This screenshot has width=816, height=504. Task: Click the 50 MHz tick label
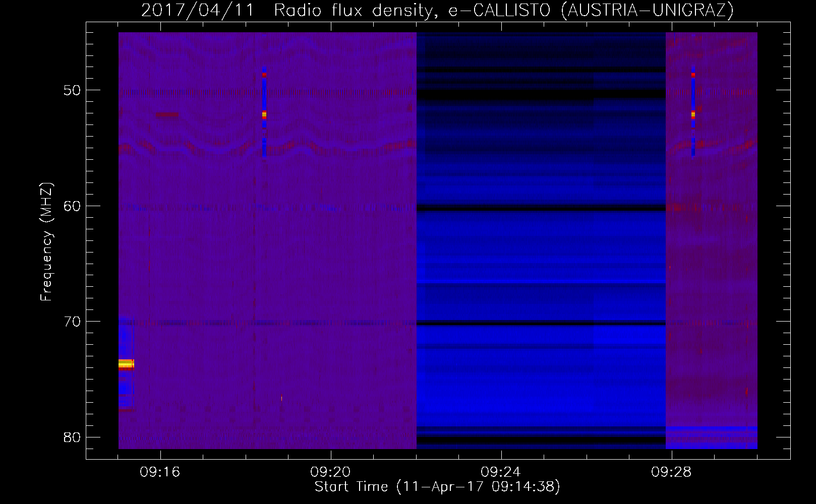click(72, 90)
